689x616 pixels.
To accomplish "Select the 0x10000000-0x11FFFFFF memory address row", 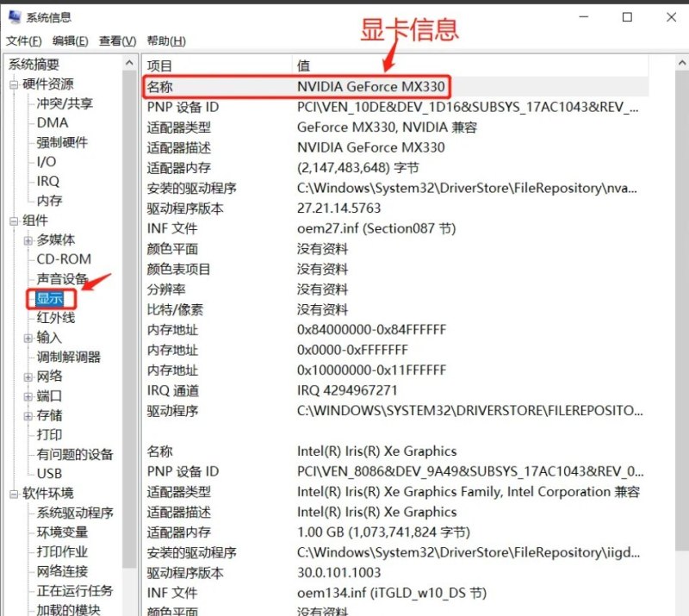I will (x=395, y=370).
